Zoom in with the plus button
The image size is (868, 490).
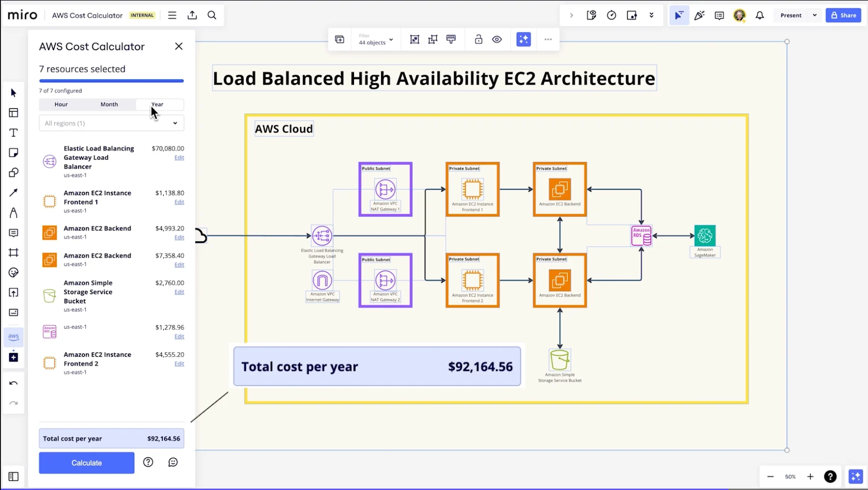coord(810,477)
